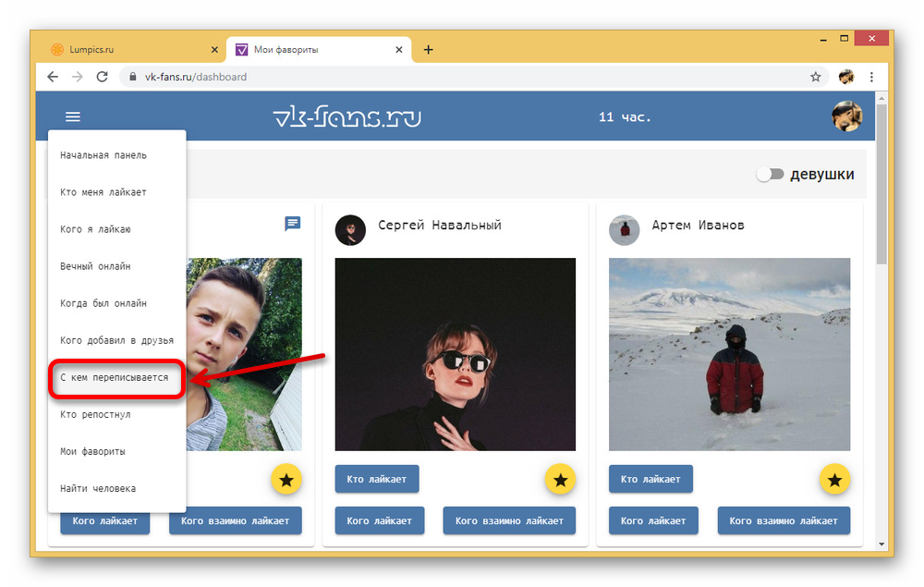Click Кого взаимно лайкает on Сергей Навальный card
This screenshot has width=924, height=587.
[509, 521]
